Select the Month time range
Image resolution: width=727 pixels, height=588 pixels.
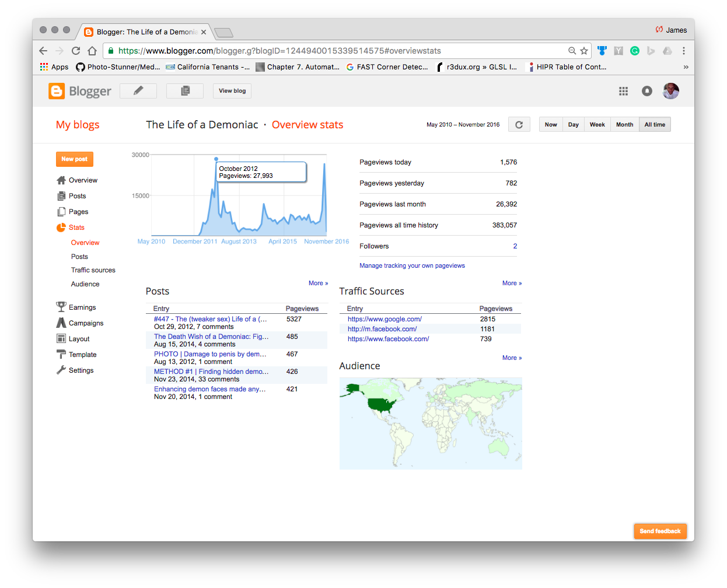click(x=624, y=124)
